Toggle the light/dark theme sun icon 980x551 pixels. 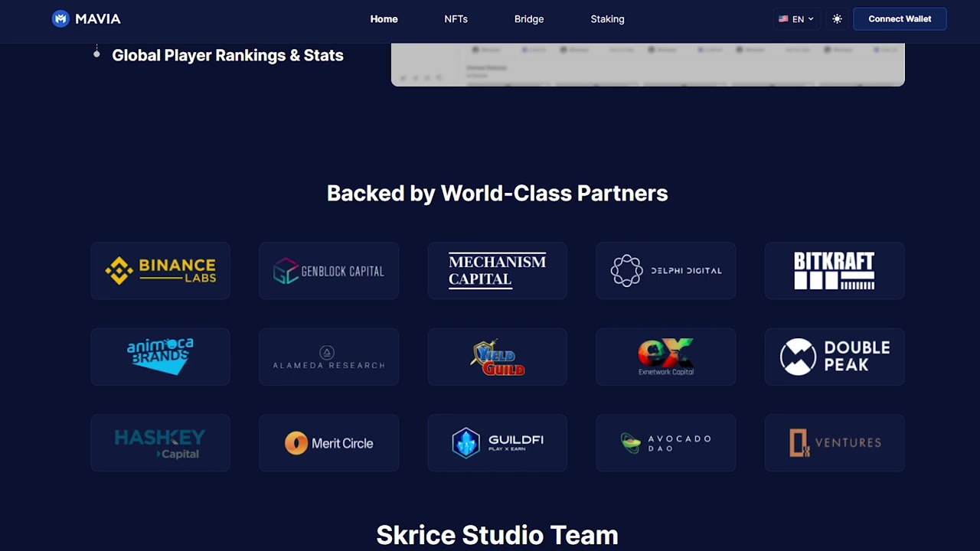point(837,19)
